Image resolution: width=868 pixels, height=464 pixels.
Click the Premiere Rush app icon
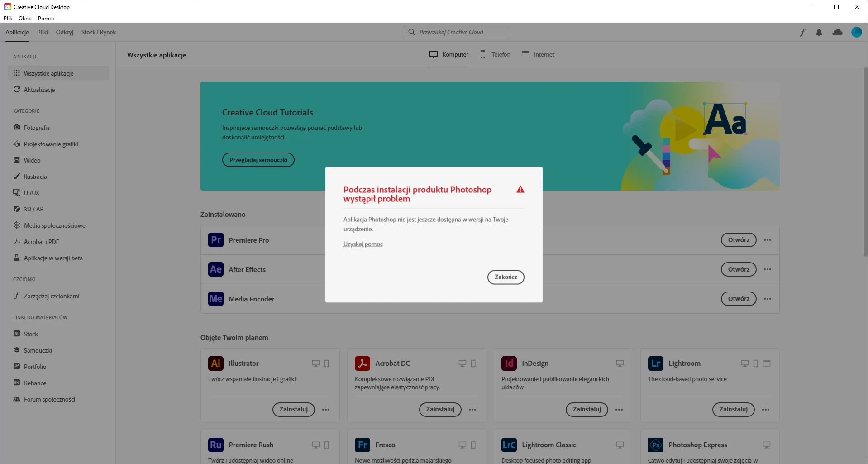click(216, 445)
